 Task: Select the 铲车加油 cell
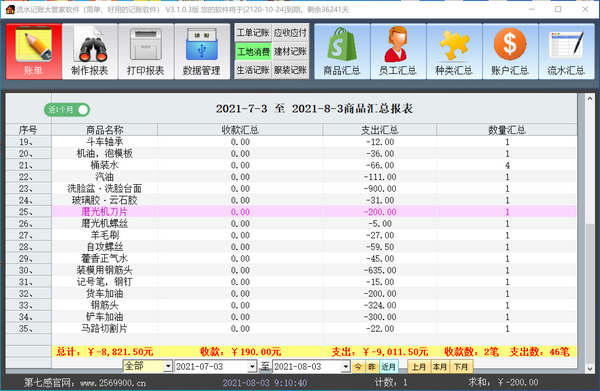(x=104, y=317)
